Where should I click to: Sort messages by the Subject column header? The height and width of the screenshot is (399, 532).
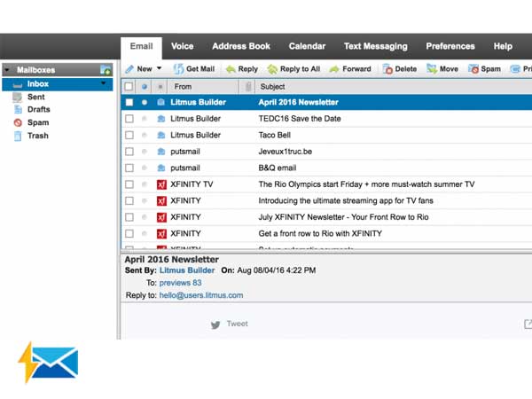(x=273, y=87)
